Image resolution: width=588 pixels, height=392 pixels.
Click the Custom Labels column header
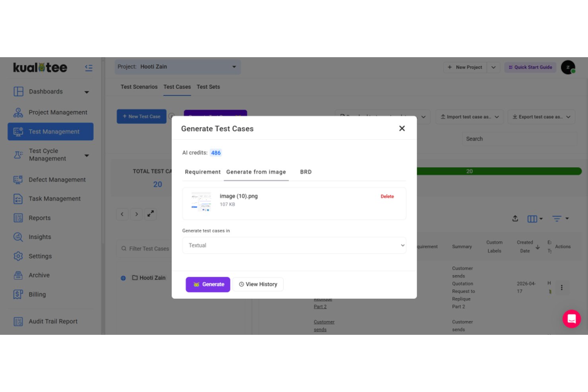495,247
